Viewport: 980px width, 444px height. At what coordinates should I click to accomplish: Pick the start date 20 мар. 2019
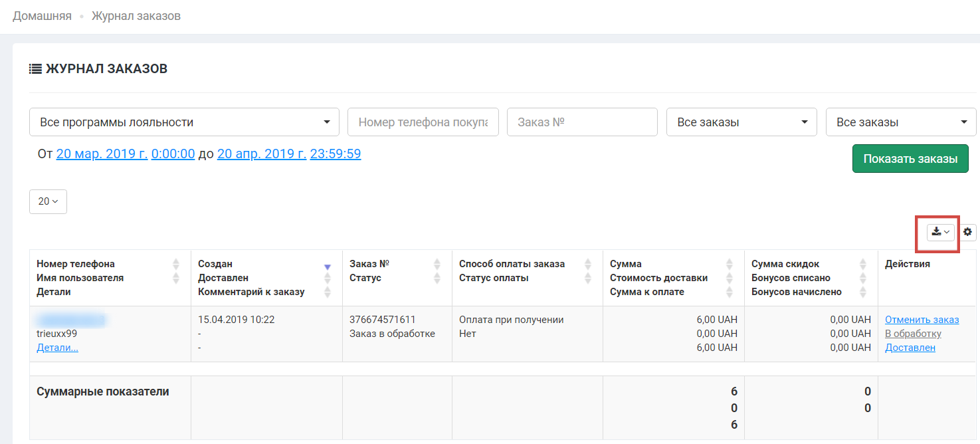tap(102, 154)
